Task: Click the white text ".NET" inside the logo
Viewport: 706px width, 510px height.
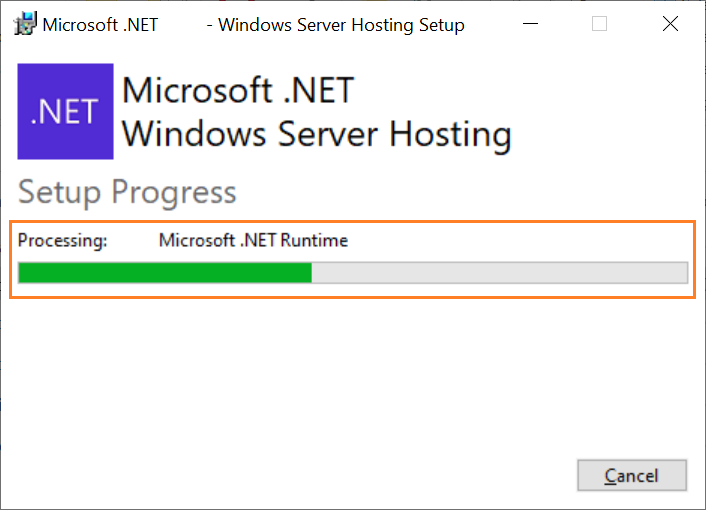Action: pos(64,112)
